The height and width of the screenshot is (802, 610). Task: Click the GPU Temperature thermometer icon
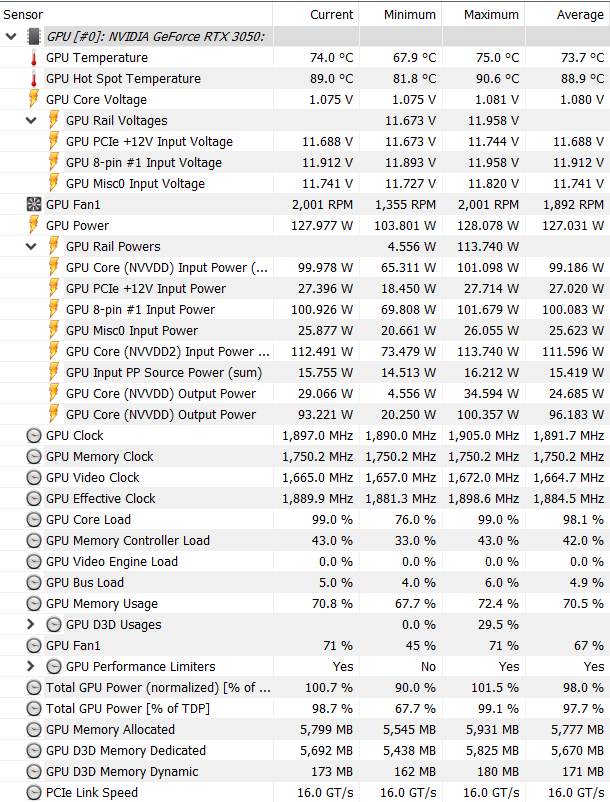click(34, 58)
